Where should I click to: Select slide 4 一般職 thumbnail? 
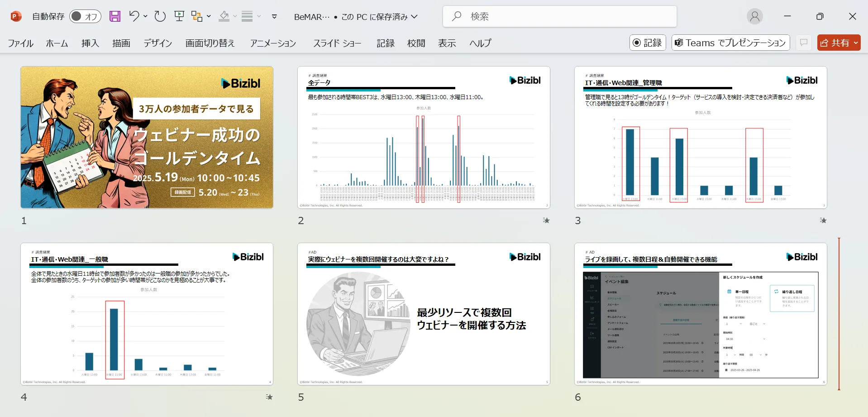click(x=147, y=314)
